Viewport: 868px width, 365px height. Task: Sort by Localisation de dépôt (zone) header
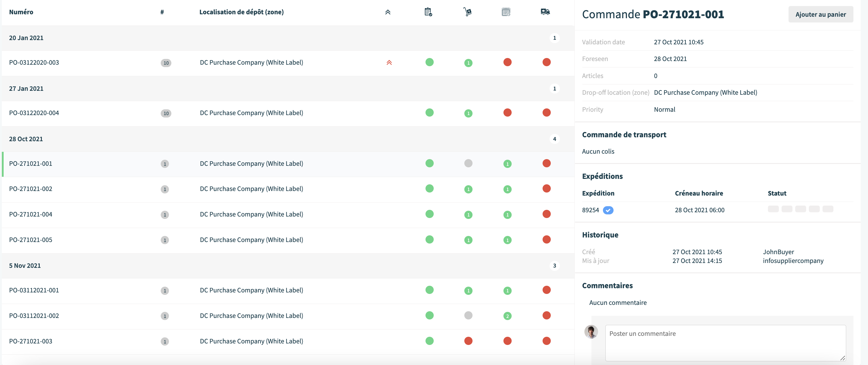[241, 12]
